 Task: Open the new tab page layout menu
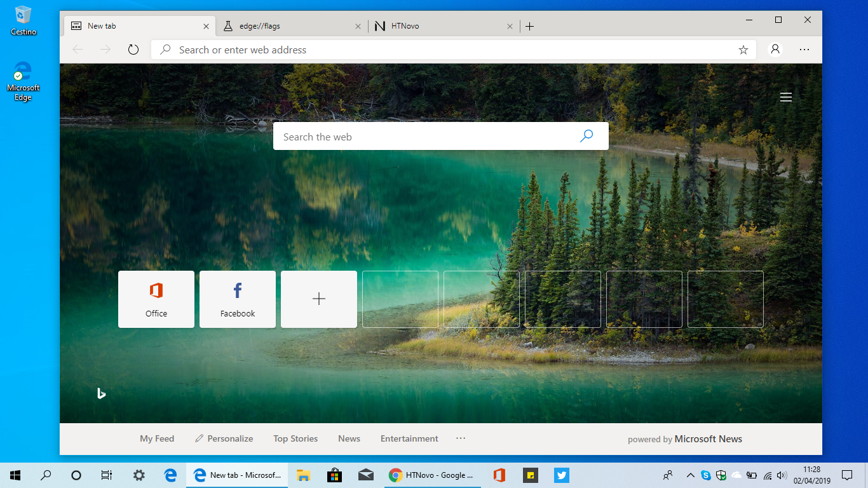coord(785,97)
